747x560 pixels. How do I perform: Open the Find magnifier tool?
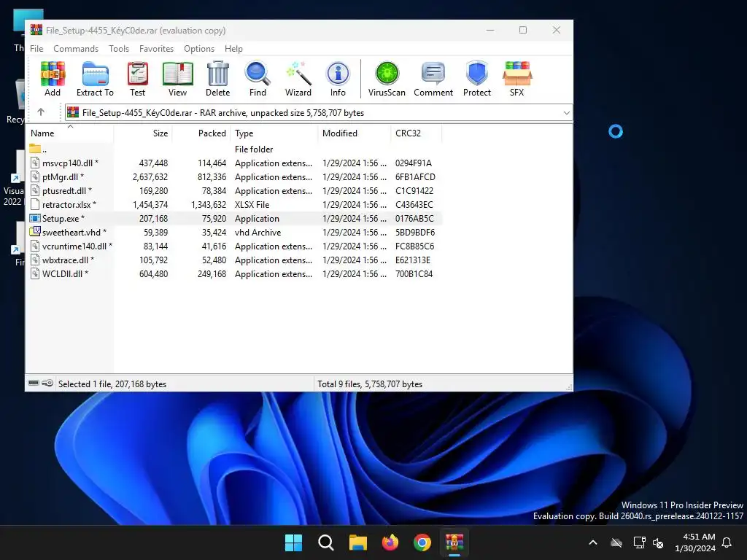(258, 79)
